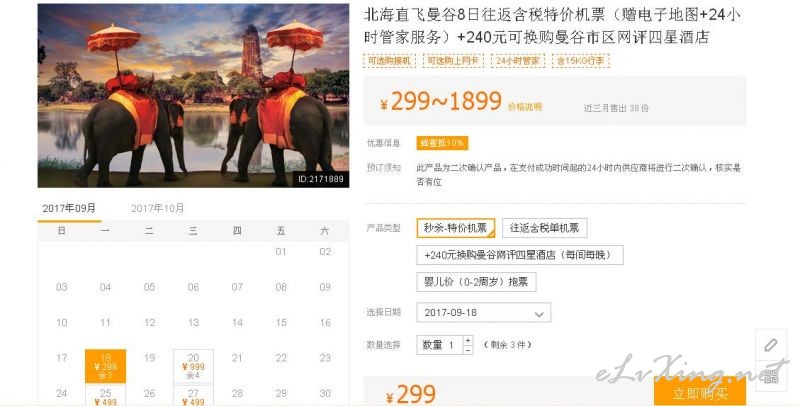Choose the 婴儿价（0-2周岁）抱票 option
Viewport: 800px width, 406px height.
476,282
